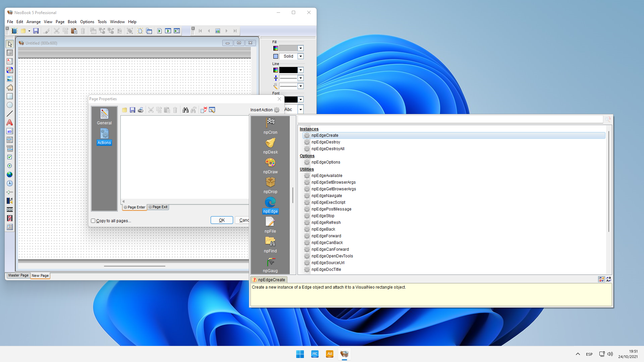644x362 pixels.
Task: Open the volume control in system tray
Action: 610,354
